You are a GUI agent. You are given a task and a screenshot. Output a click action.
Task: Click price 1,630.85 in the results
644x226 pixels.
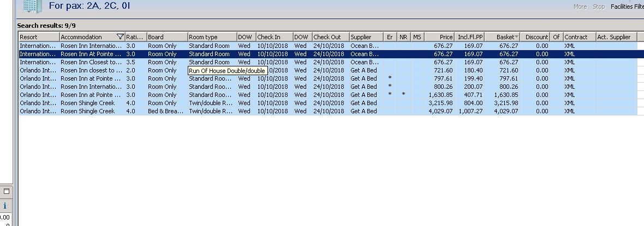(440, 95)
